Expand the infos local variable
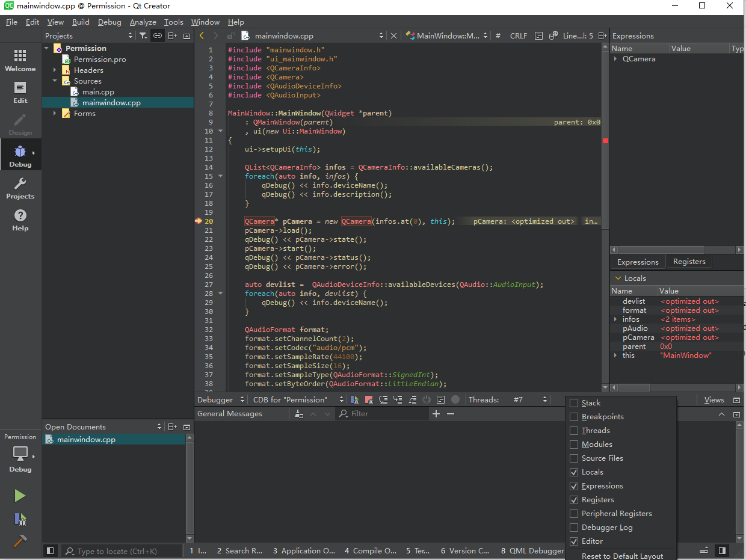Screen dimensions: 746x560 pyautogui.click(x=615, y=319)
